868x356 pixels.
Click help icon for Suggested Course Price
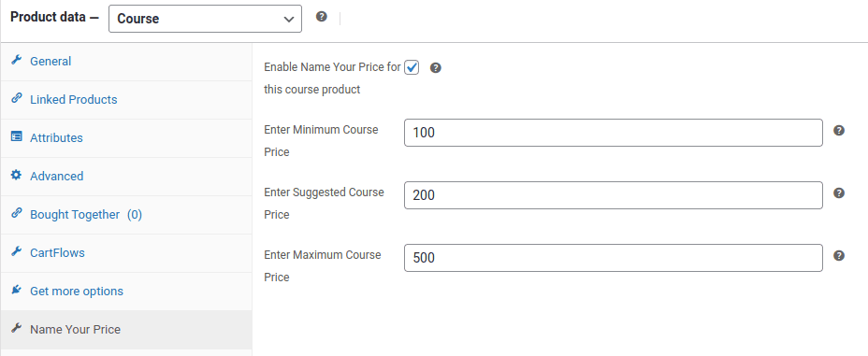[x=839, y=192]
